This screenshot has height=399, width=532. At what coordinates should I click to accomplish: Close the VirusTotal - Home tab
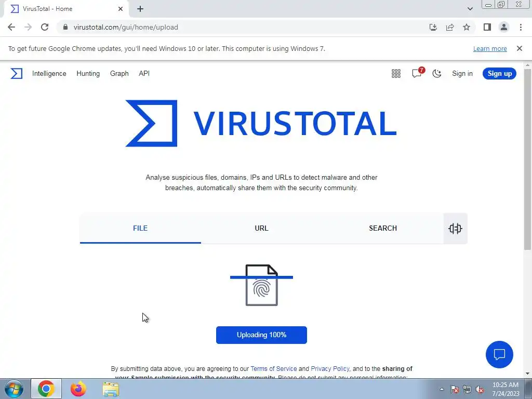(121, 9)
